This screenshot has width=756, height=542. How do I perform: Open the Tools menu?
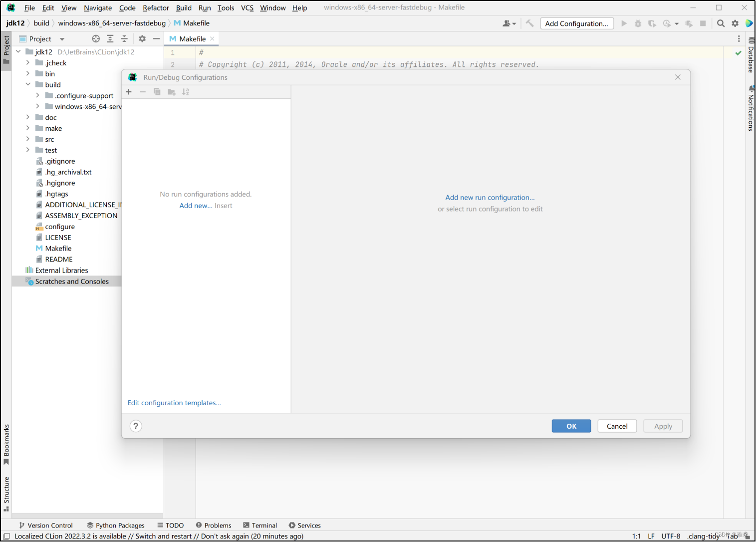coord(226,8)
